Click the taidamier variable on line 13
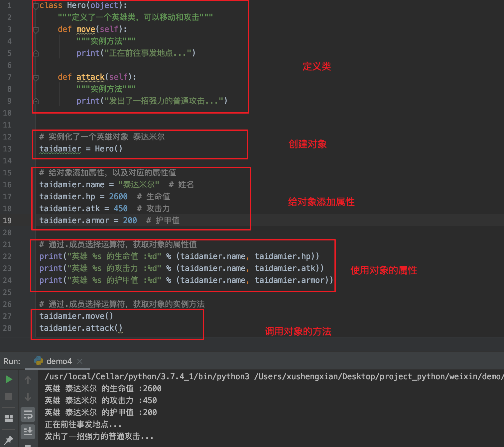Screen dimensions: 504x447 point(60,149)
